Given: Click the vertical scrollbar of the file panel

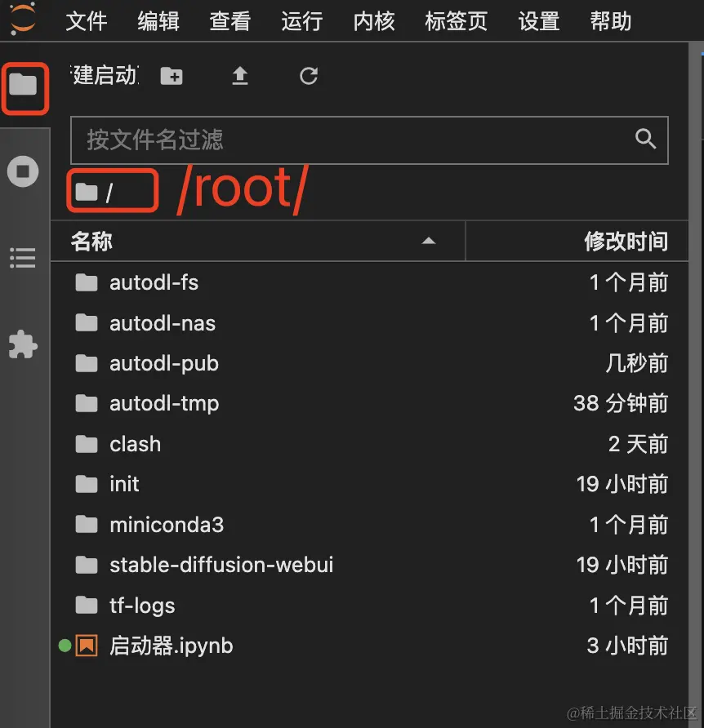Looking at the screenshot, I should (696, 384).
